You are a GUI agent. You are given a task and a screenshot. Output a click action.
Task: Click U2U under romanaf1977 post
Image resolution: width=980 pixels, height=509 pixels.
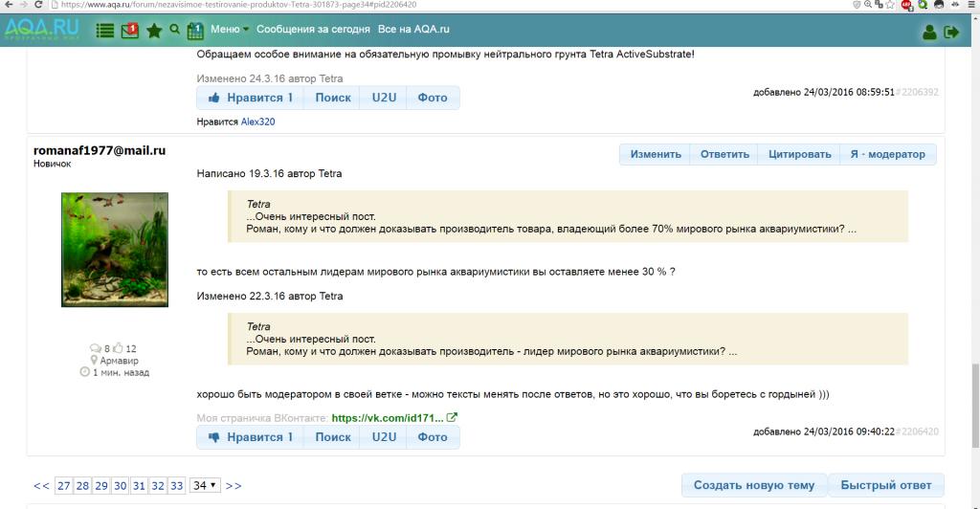tap(384, 437)
